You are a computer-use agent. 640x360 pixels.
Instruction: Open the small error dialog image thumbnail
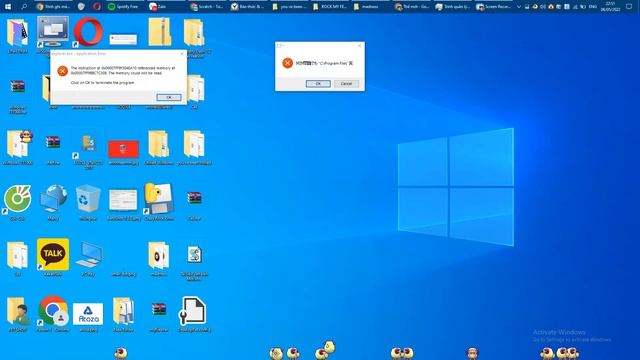[123, 39]
